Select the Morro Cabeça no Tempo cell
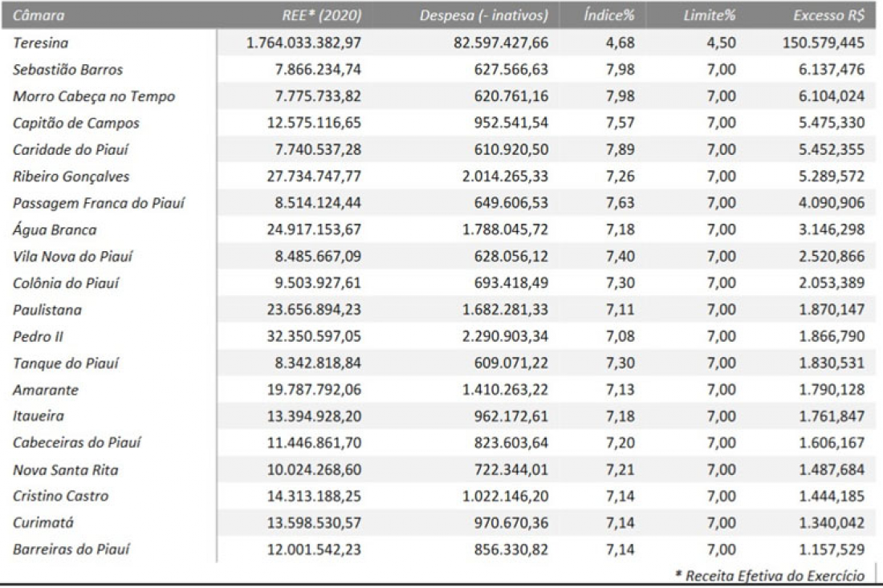The width and height of the screenshot is (883, 588). (x=94, y=96)
